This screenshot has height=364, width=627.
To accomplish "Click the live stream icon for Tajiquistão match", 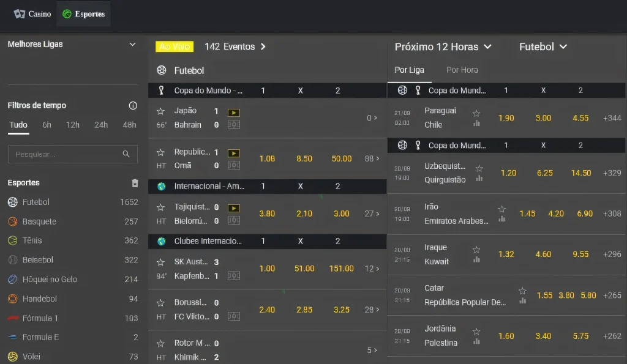I will tap(233, 208).
